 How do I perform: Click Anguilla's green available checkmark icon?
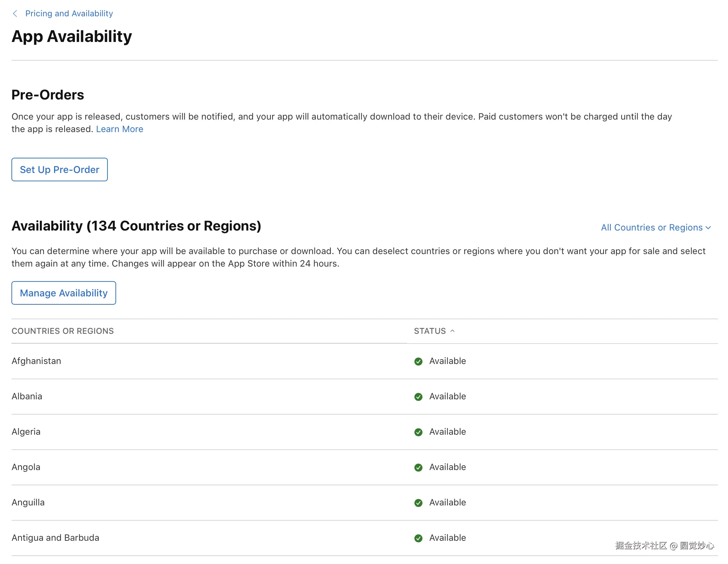pyautogui.click(x=418, y=503)
